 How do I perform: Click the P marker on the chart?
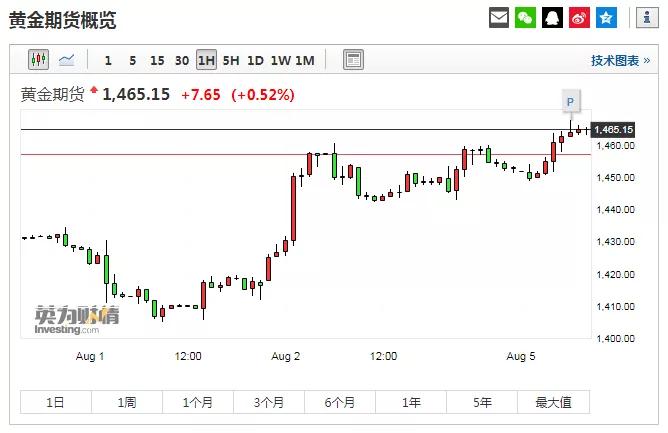570,101
